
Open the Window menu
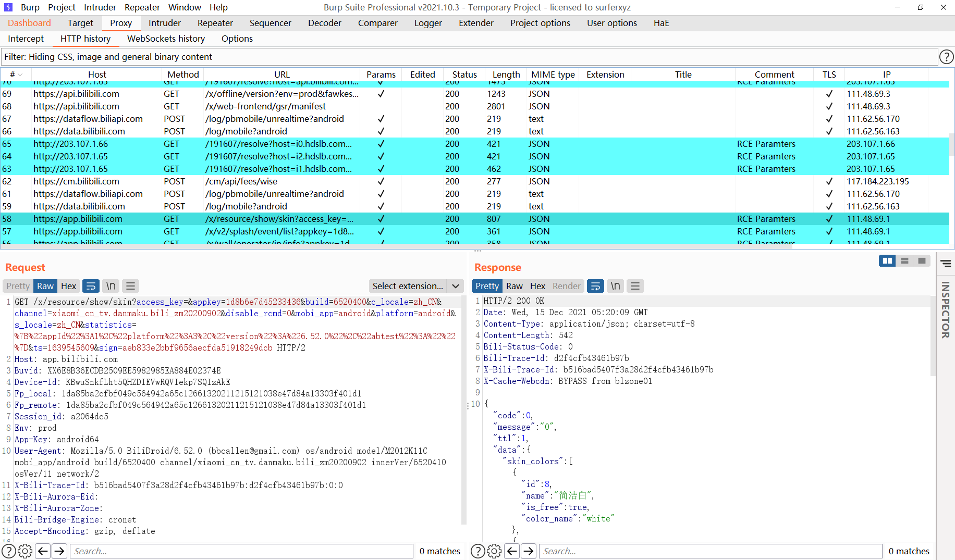click(185, 7)
